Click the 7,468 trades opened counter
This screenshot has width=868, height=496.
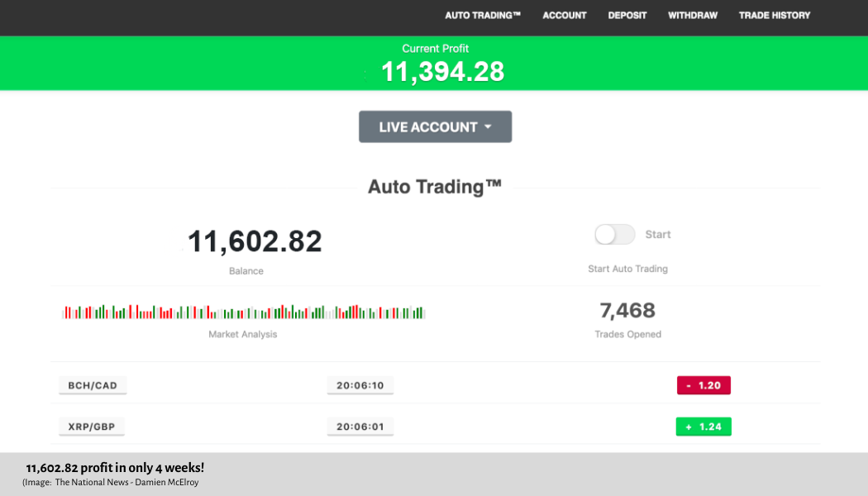click(x=627, y=311)
